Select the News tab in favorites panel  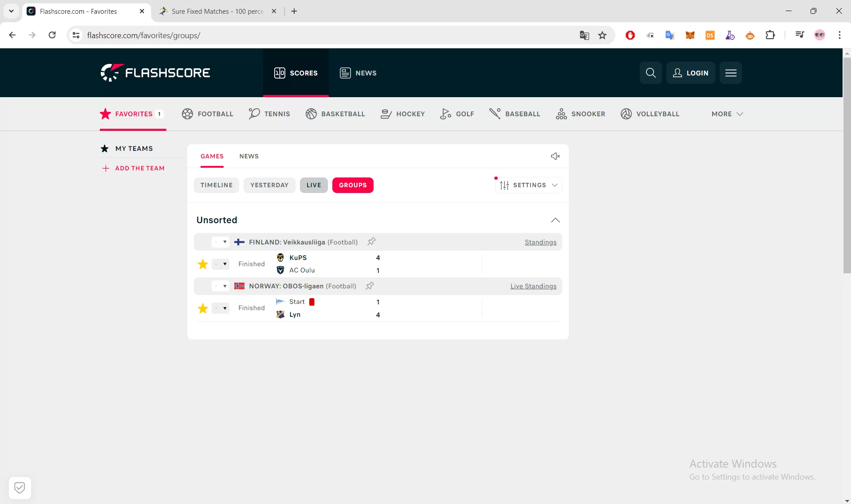tap(249, 156)
